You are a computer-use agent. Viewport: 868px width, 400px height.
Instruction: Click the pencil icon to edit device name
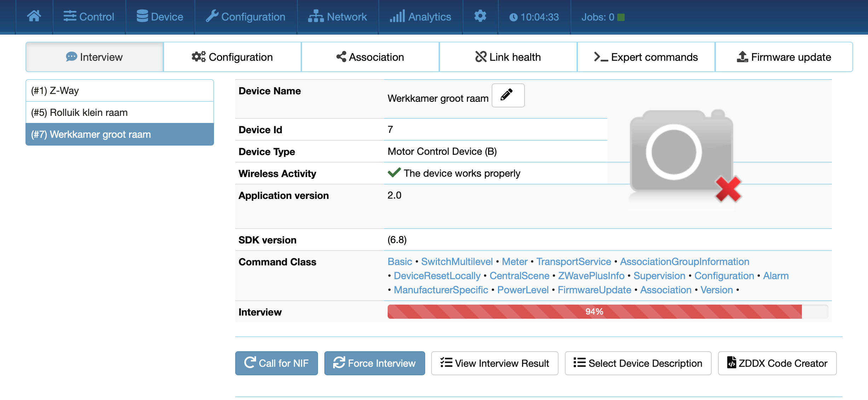coord(508,95)
